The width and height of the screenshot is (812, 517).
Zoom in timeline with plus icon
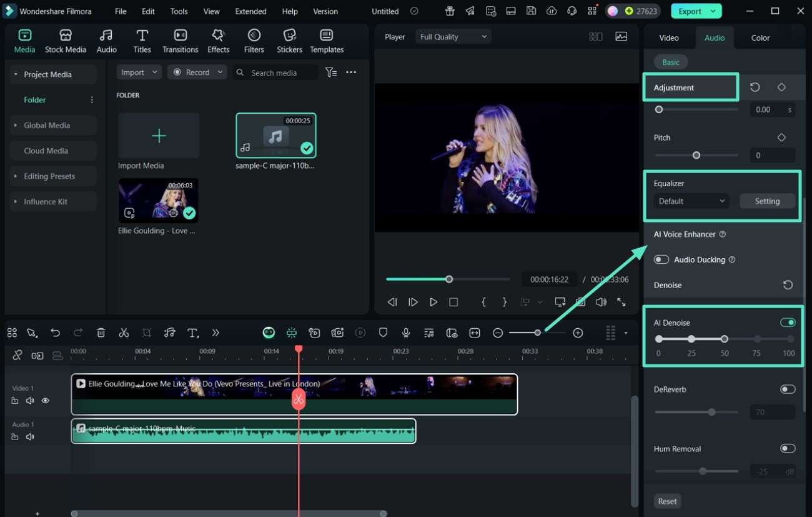click(x=578, y=333)
